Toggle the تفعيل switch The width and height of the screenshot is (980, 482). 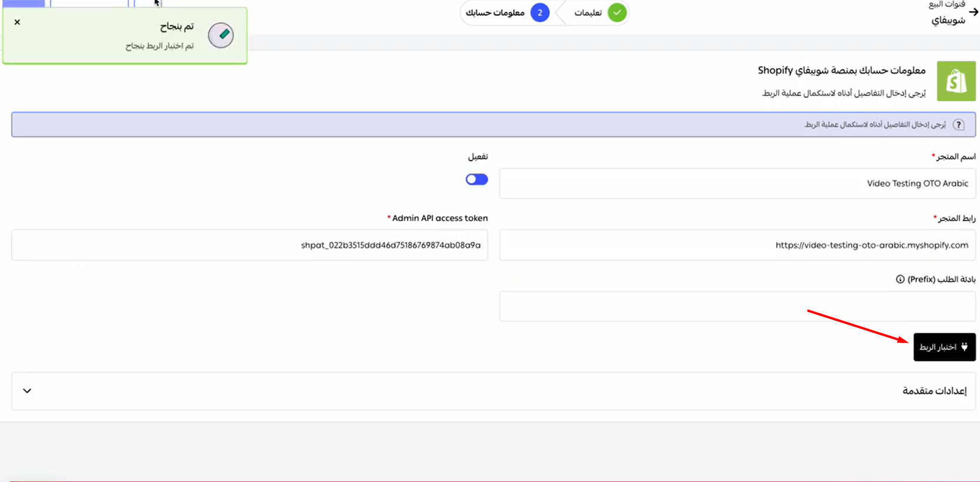(476, 179)
